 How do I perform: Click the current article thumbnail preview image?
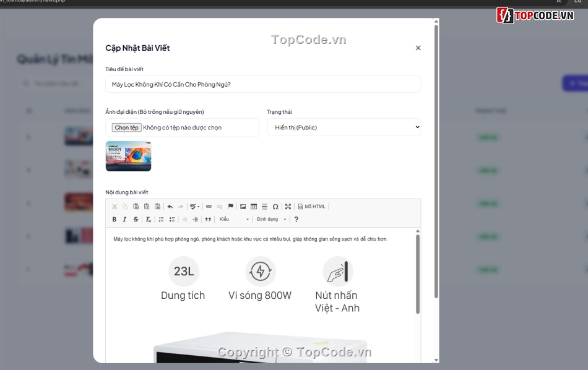tap(128, 156)
